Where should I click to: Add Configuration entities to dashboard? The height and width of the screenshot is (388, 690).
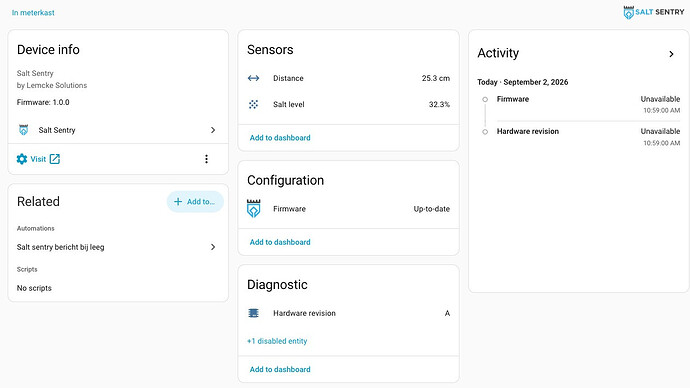(280, 242)
